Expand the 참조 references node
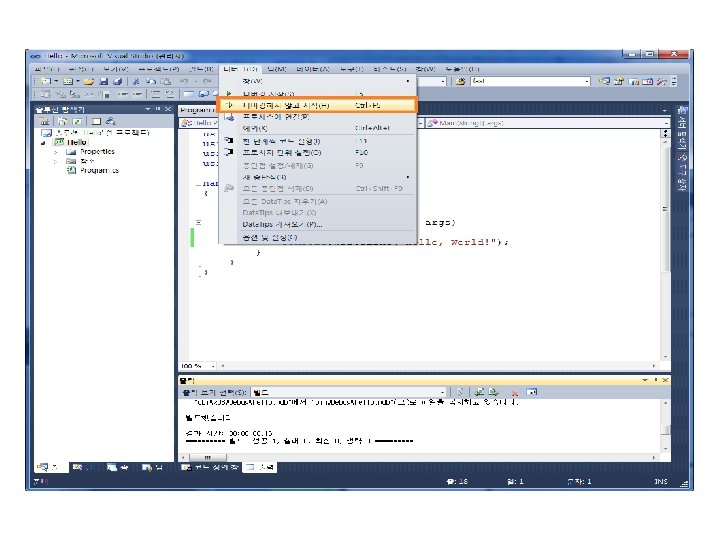 tap(56, 161)
